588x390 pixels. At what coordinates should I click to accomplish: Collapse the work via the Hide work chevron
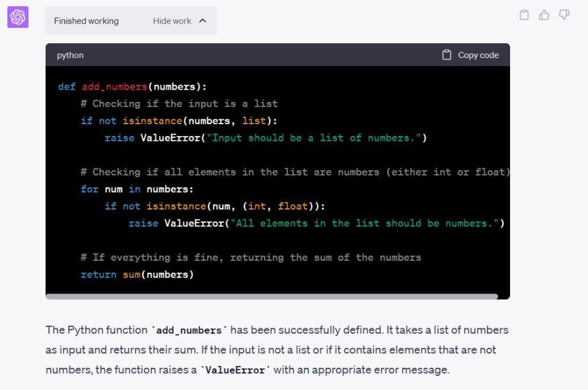click(x=203, y=20)
